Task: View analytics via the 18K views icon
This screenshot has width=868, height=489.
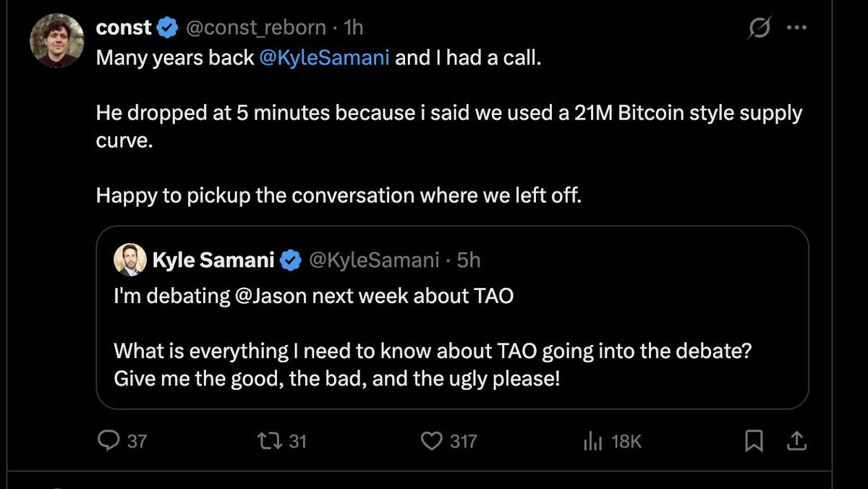Action: 592,441
